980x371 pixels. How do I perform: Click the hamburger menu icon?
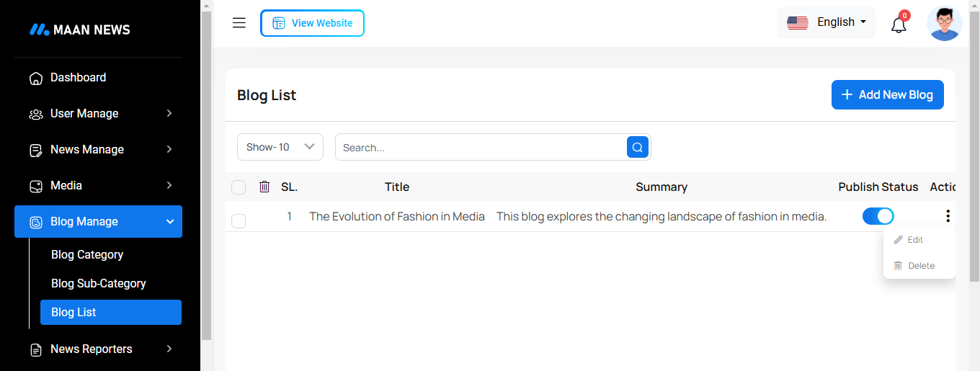239,23
